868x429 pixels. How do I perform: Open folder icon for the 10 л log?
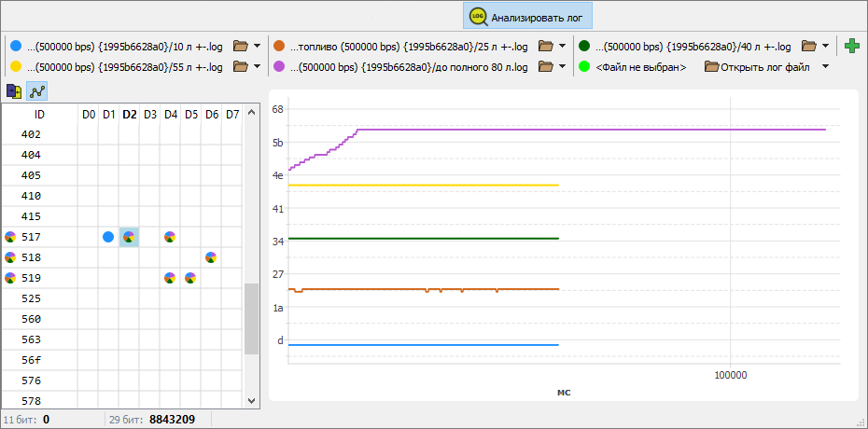[x=241, y=46]
